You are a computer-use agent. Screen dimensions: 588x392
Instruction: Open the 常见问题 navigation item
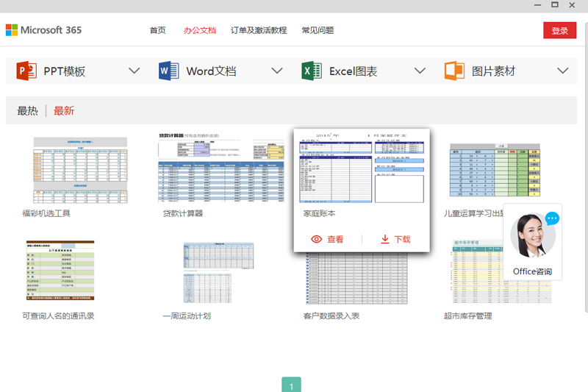point(318,31)
